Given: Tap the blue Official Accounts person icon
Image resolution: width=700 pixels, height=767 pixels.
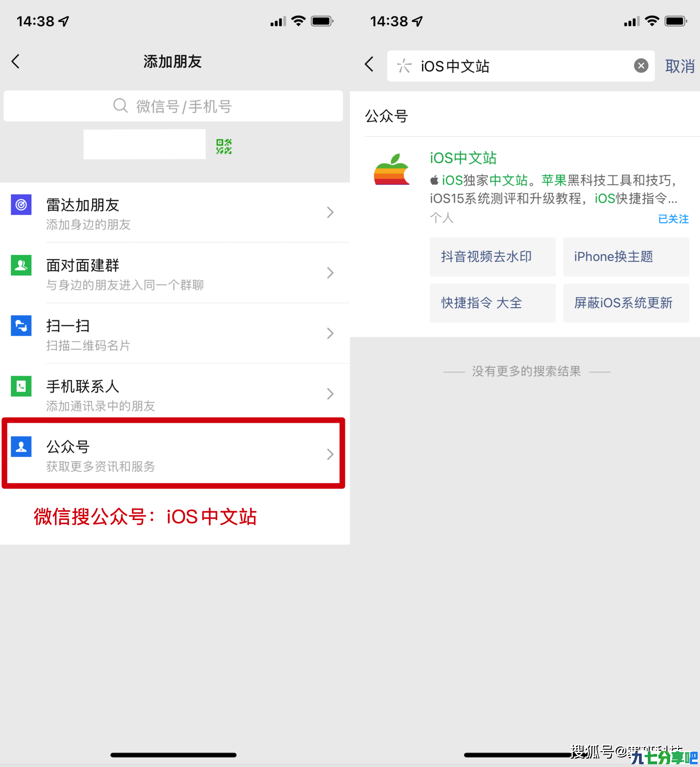Looking at the screenshot, I should click(21, 446).
